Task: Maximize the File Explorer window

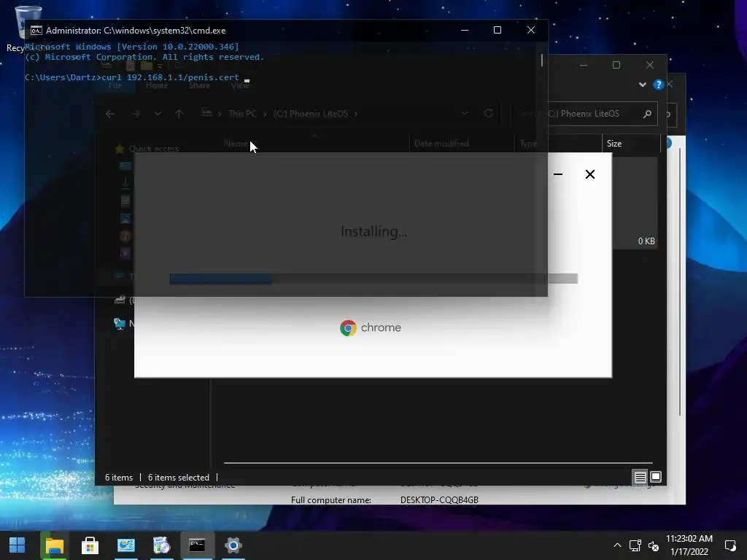Action: coord(616,65)
